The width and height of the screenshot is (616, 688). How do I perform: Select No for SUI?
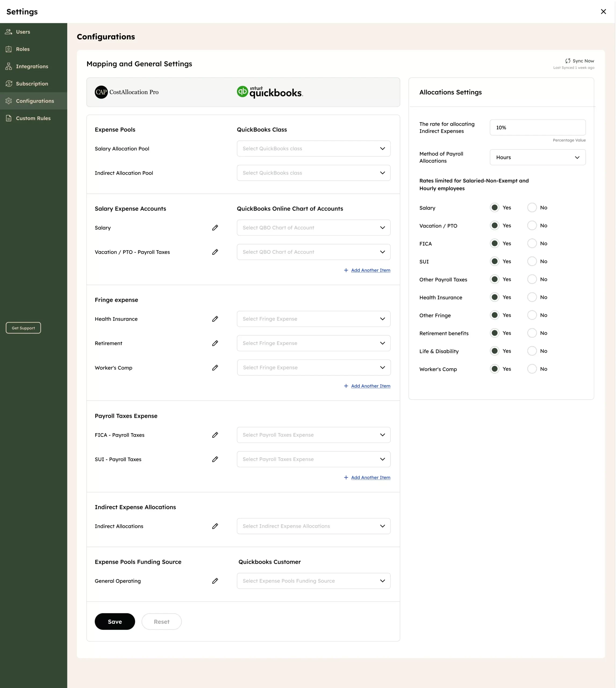(532, 261)
